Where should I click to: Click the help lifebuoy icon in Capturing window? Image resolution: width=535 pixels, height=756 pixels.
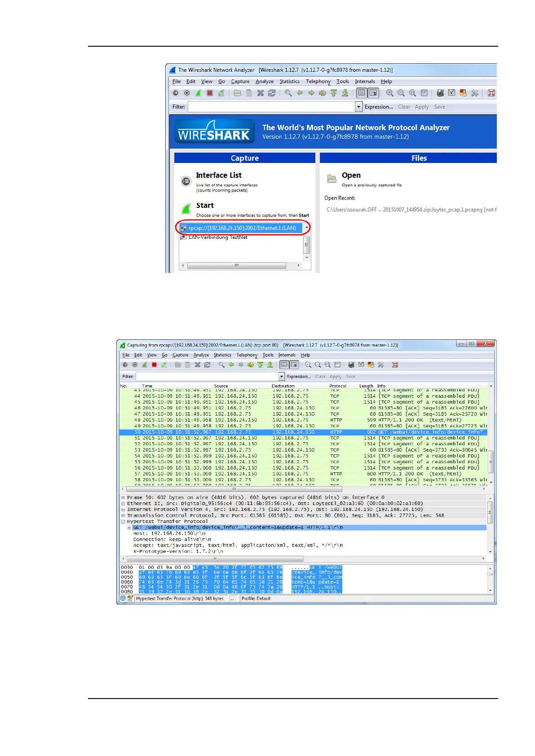(395, 365)
